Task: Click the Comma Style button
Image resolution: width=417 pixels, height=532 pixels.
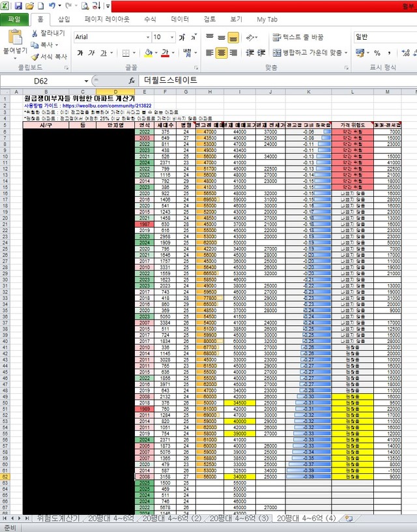Action: point(389,53)
